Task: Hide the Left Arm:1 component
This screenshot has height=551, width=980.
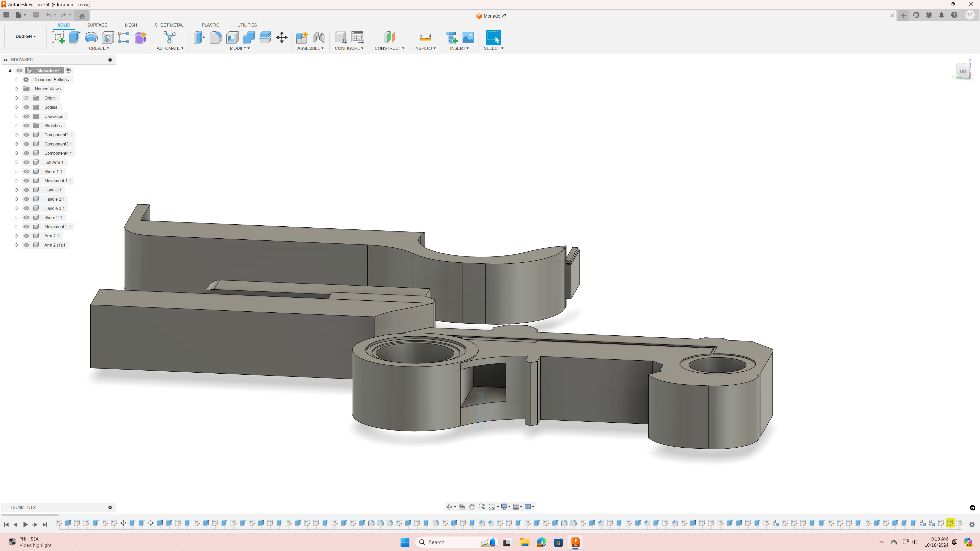Action: pos(26,162)
